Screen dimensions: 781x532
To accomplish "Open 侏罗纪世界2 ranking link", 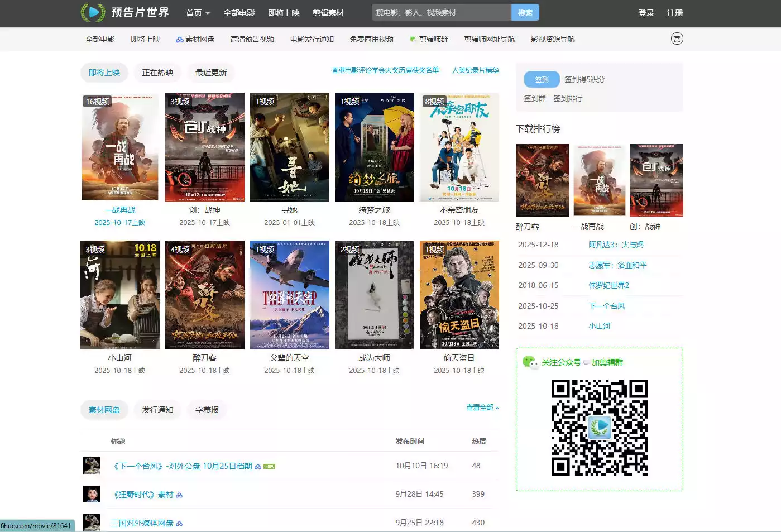I will coord(608,285).
